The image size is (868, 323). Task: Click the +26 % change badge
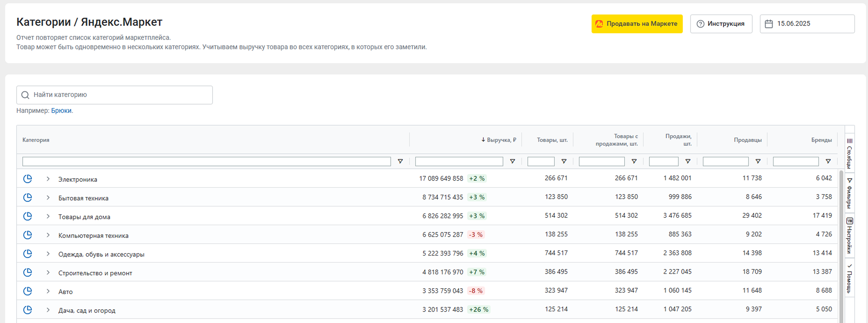[478, 309]
